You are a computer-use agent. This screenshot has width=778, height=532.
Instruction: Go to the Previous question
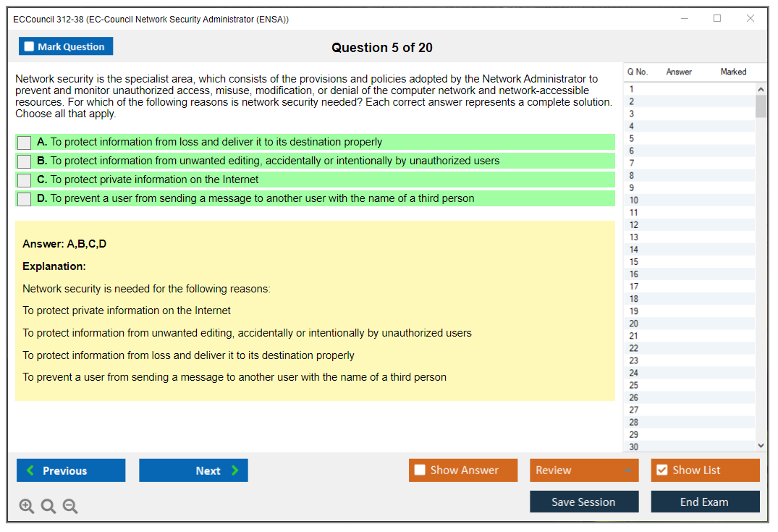pyautogui.click(x=71, y=470)
